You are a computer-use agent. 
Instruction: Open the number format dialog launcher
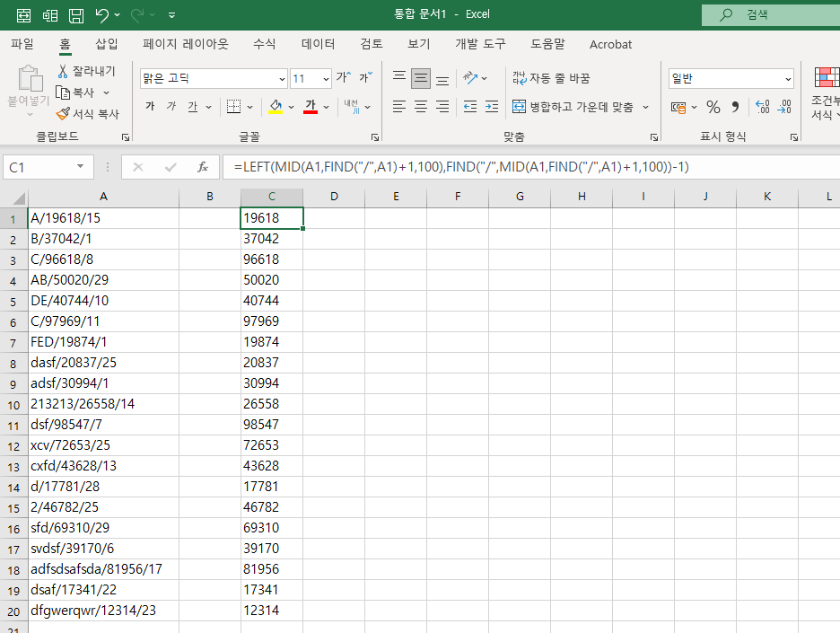point(793,137)
